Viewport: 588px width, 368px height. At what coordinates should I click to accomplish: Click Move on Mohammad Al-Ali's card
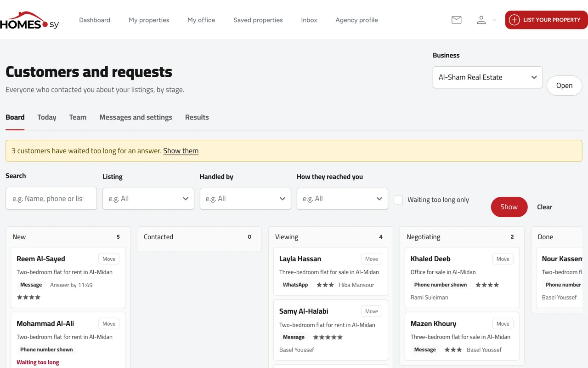coord(109,324)
